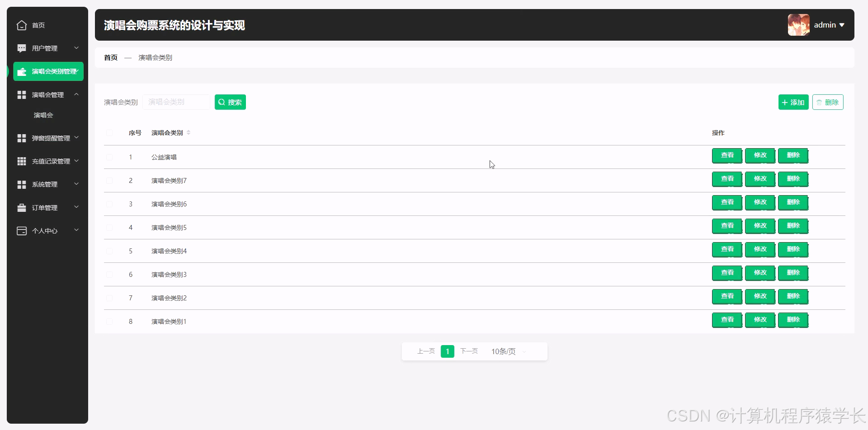This screenshot has width=868, height=430.
Task: Click the chat icon beside 用户管理
Action: (22, 48)
